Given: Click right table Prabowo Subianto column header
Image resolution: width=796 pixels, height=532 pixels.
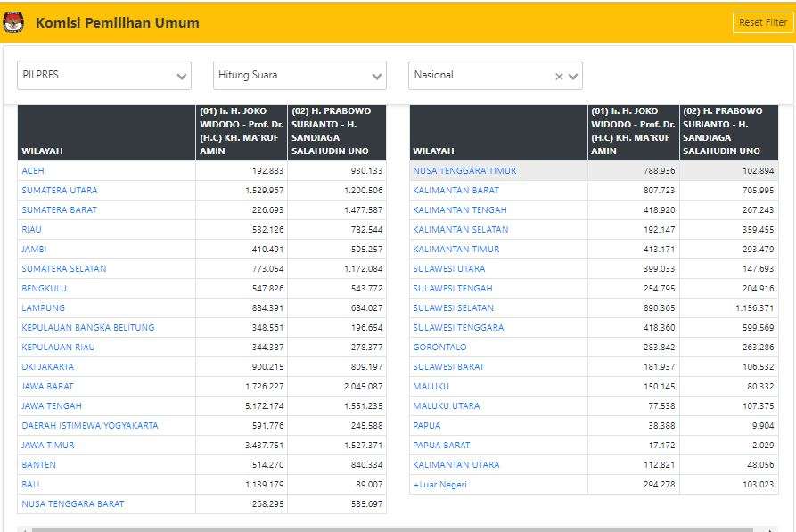Looking at the screenshot, I should point(729,133).
